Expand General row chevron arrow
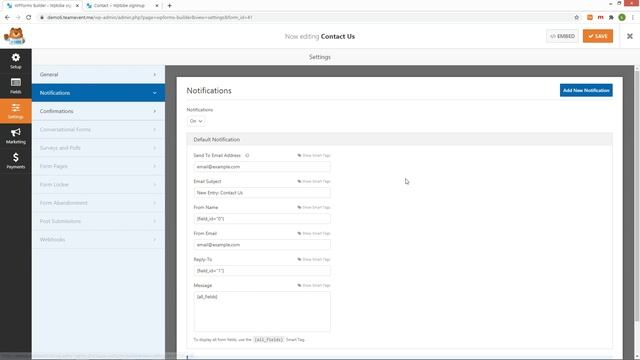 click(x=155, y=75)
